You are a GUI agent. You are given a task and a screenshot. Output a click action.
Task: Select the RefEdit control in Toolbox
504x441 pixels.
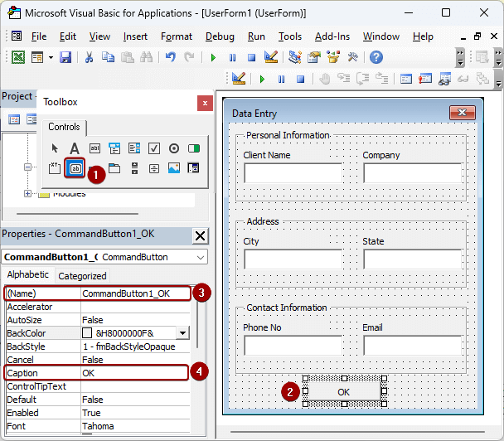pos(193,167)
